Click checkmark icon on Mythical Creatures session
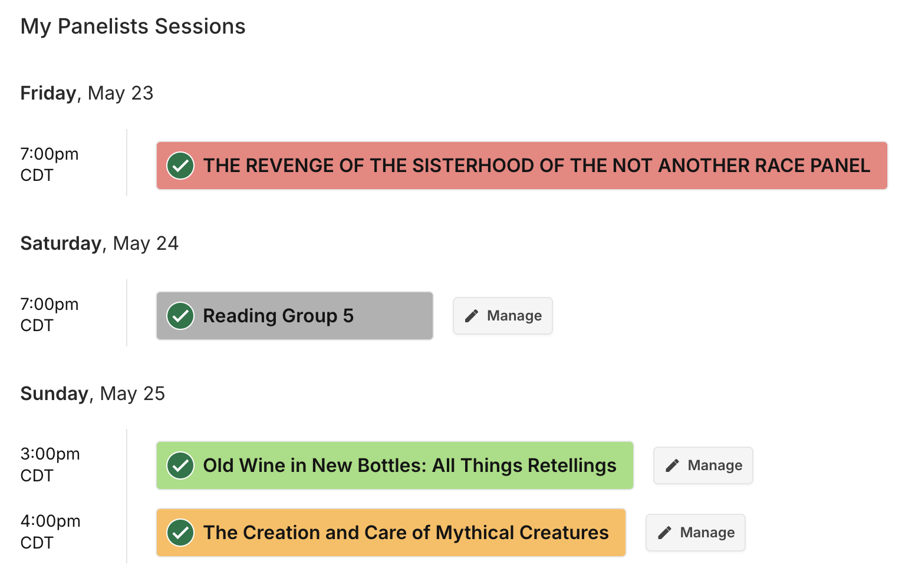The height and width of the screenshot is (588, 902). click(x=180, y=533)
